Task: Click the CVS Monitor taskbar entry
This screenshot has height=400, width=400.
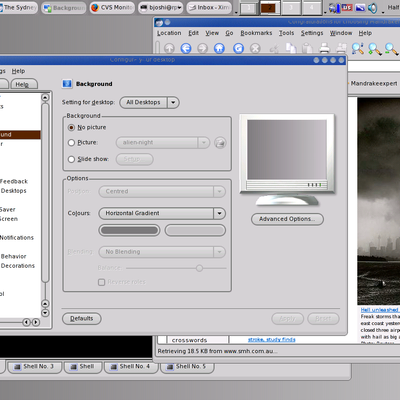Action: click(x=112, y=7)
